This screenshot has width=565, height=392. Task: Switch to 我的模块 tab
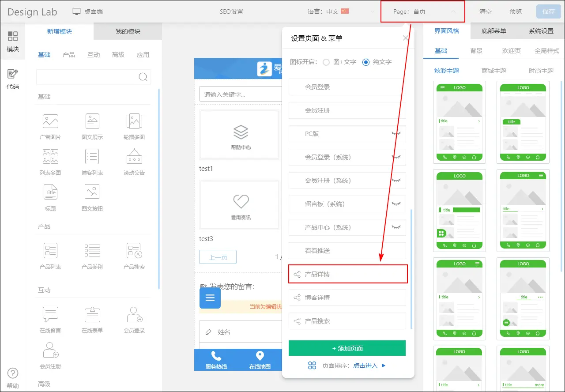tap(128, 31)
